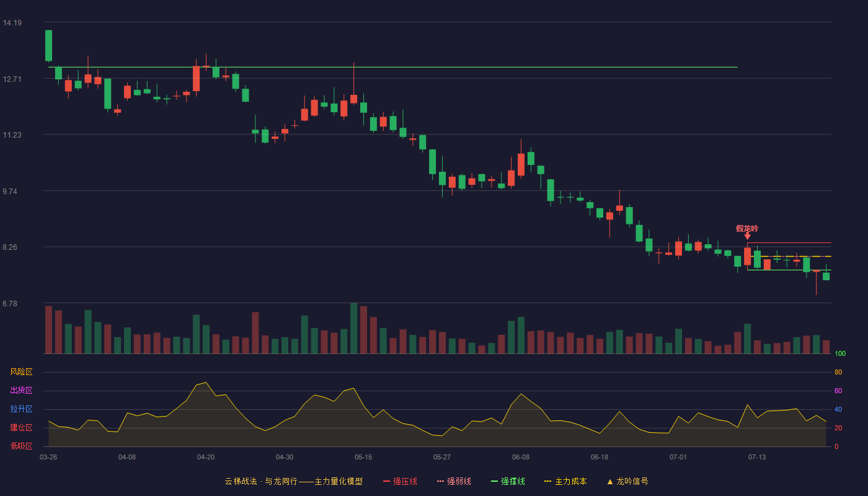Click the chart title 云梯战法 · 与龙同行

pos(260,481)
